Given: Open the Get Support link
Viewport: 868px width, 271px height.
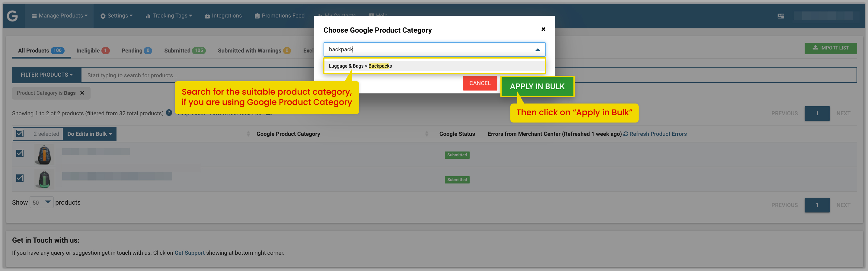Looking at the screenshot, I should coord(189,253).
